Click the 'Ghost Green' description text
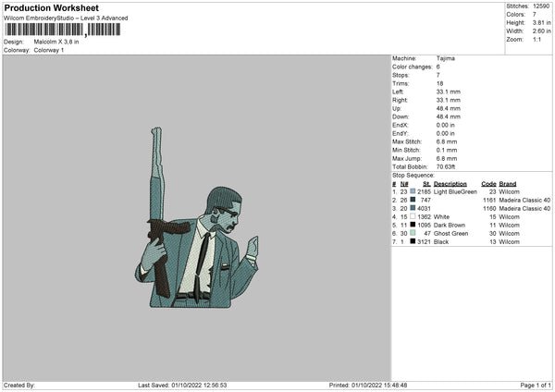 point(450,234)
